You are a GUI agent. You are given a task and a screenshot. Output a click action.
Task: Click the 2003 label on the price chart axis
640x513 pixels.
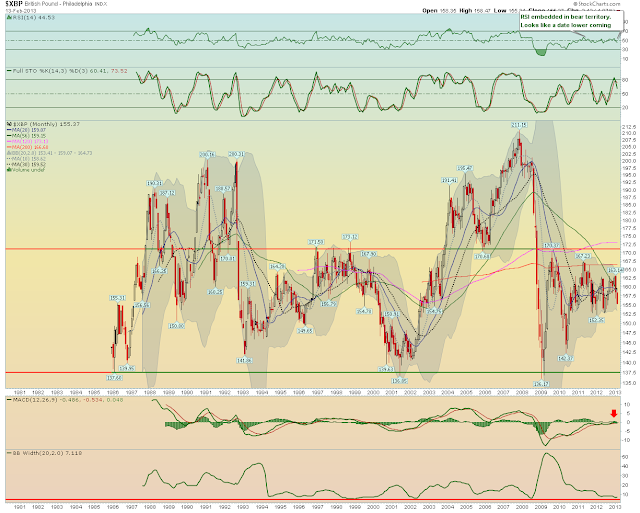click(x=429, y=393)
